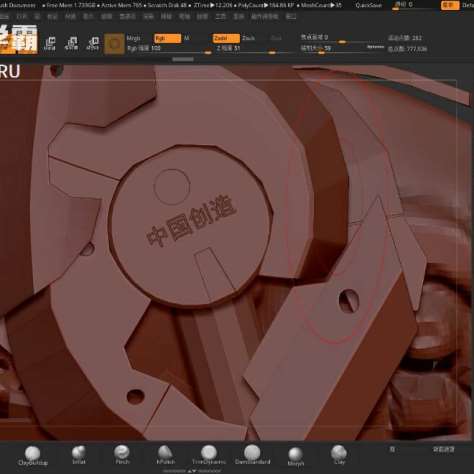Click the active points 282 readout
Image resolution: width=474 pixels, height=474 pixels.
pyautogui.click(x=405, y=38)
